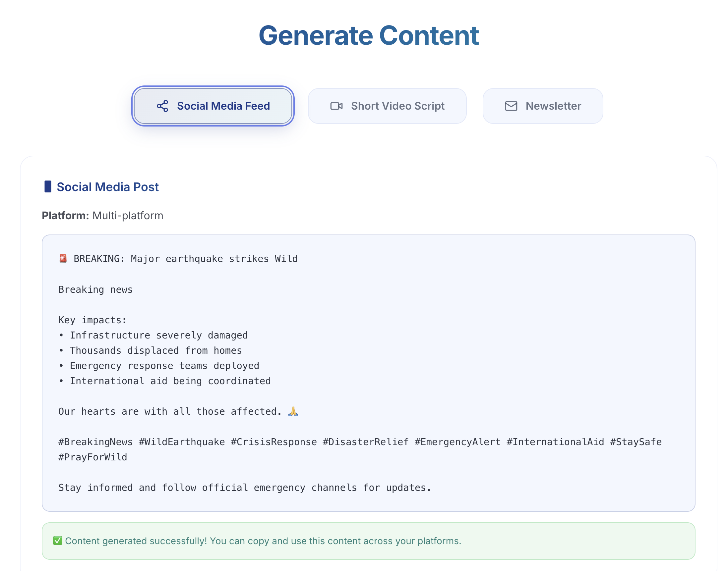The image size is (728, 571).
Task: Click the video camera icon
Action: (336, 106)
